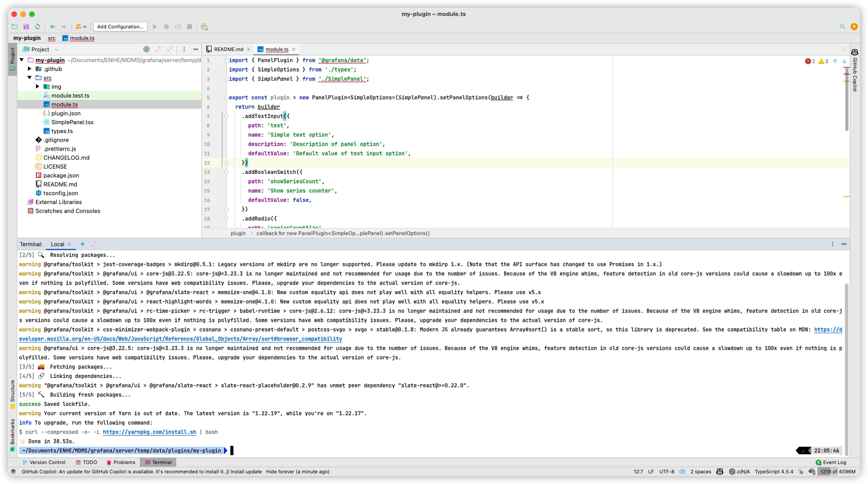Screen dimensions: 868x484
Task: Fold the addRadio block at line 18
Action: pos(227,218)
